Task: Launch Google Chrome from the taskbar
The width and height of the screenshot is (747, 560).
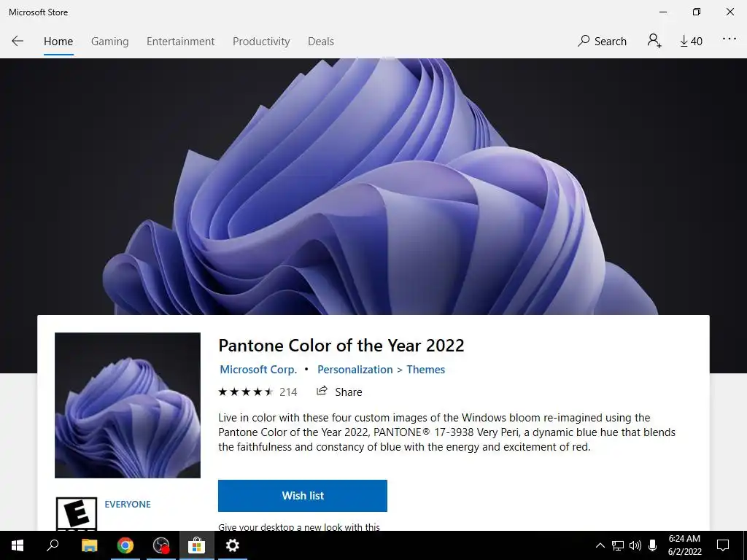Action: click(125, 545)
